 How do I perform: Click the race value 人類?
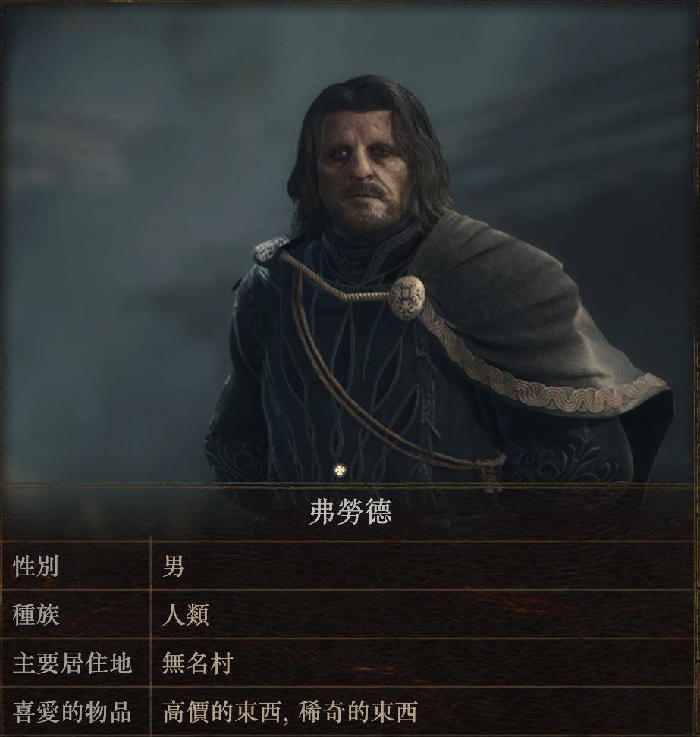click(185, 615)
